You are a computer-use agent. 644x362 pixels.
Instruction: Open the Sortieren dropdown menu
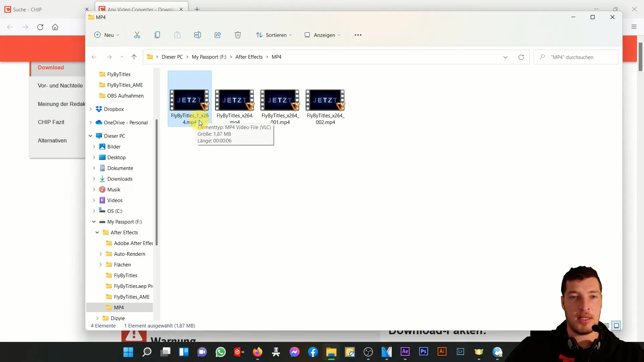click(x=273, y=35)
